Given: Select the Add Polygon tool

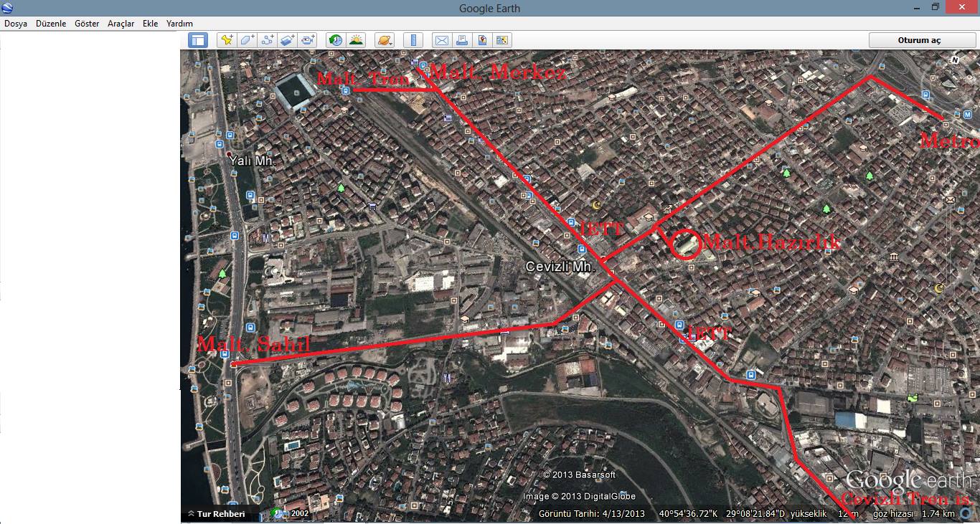Looking at the screenshot, I should [x=248, y=40].
